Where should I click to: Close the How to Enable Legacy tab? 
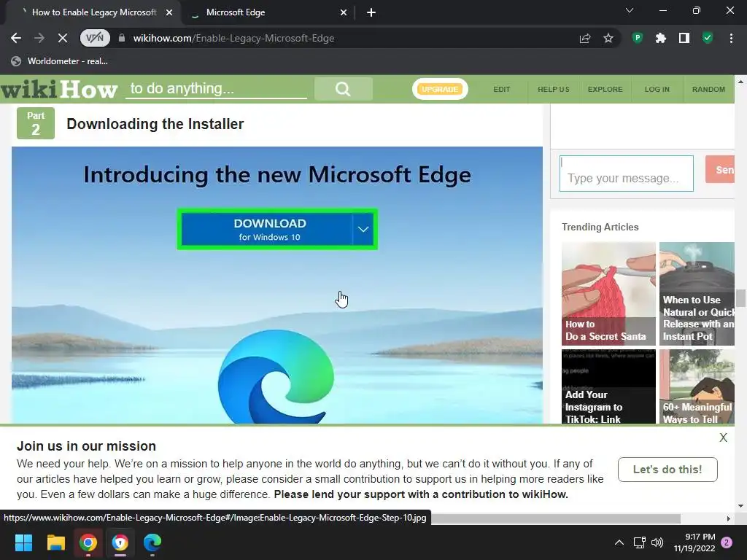pyautogui.click(x=169, y=12)
